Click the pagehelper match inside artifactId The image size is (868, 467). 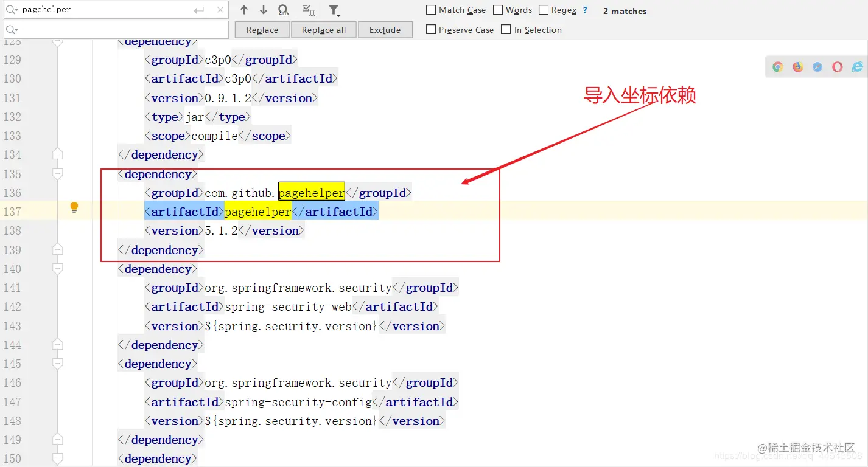tap(258, 212)
